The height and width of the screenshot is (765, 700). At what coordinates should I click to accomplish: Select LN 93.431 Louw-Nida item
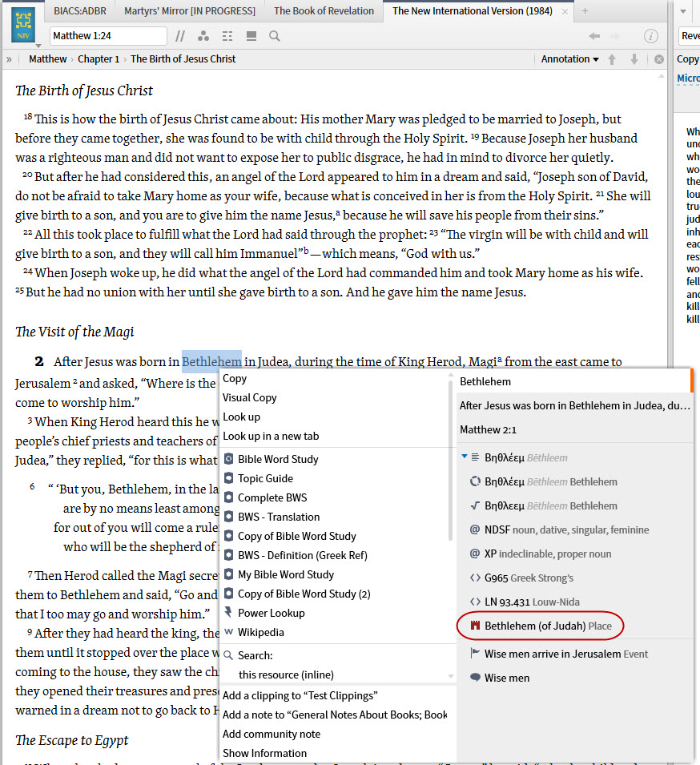pos(574,602)
